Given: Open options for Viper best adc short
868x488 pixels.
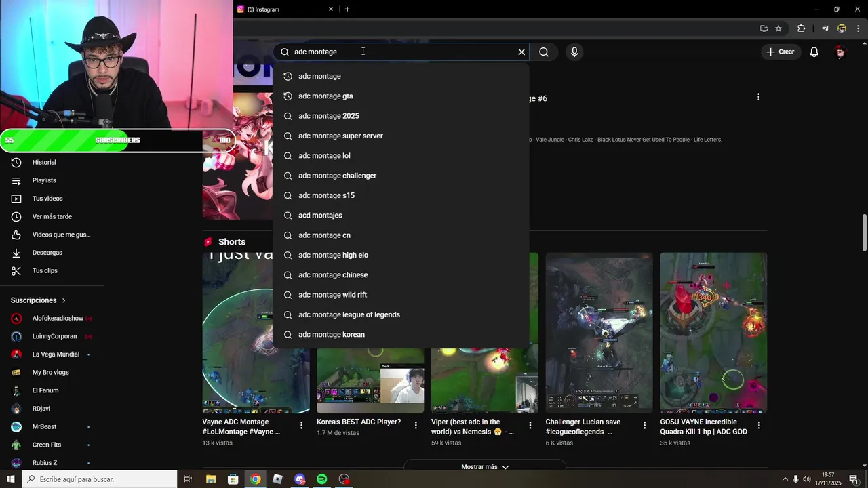Looking at the screenshot, I should pyautogui.click(x=530, y=426).
